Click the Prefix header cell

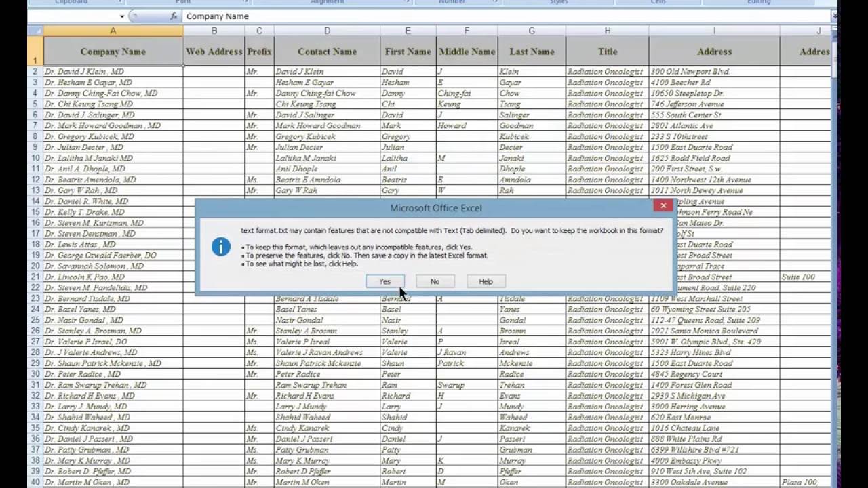[x=259, y=51]
